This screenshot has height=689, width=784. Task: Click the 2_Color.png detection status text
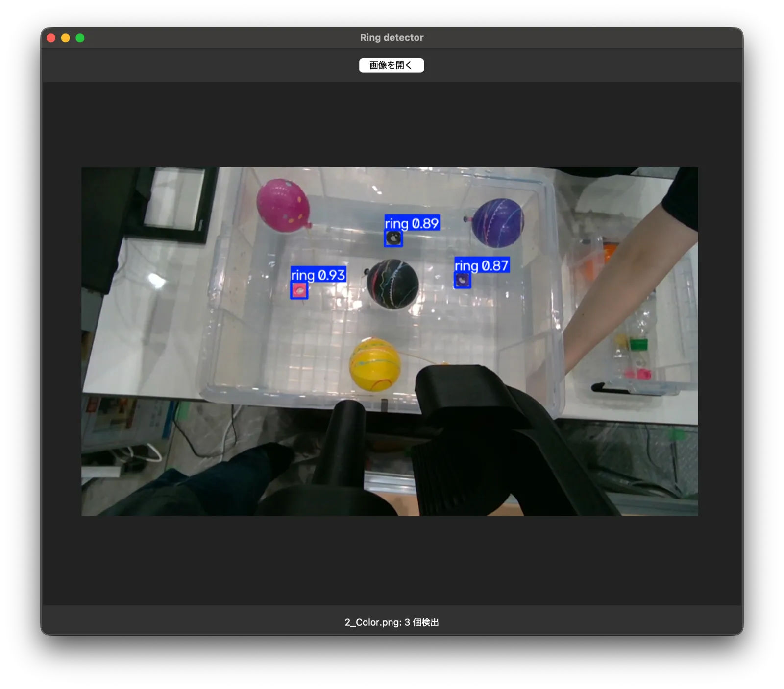[x=392, y=622]
